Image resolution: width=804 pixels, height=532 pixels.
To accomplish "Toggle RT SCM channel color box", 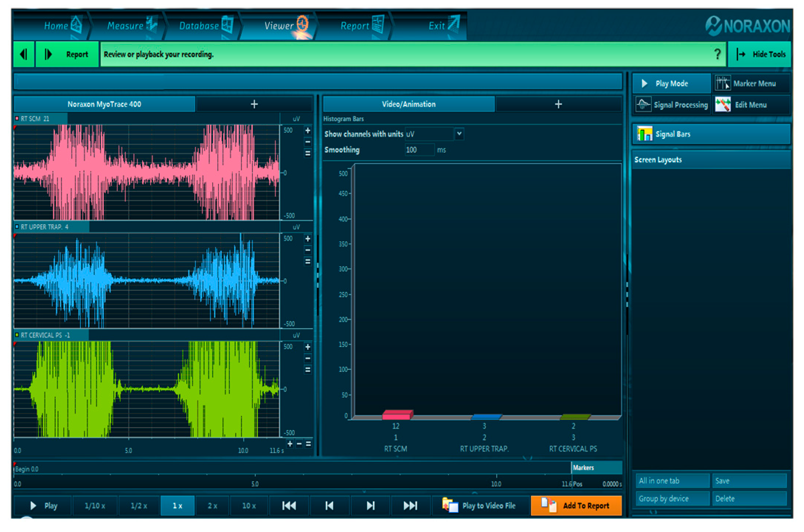I will (x=17, y=118).
